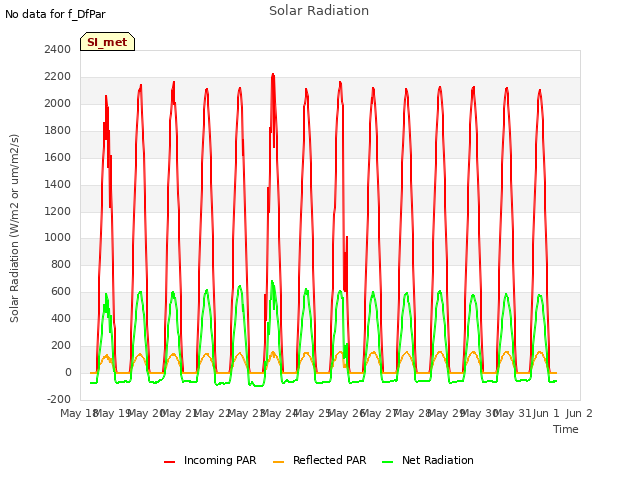The width and height of the screenshot is (640, 480).
Task: Toggle the Reflected PAR legend entry
Action: 320,460
